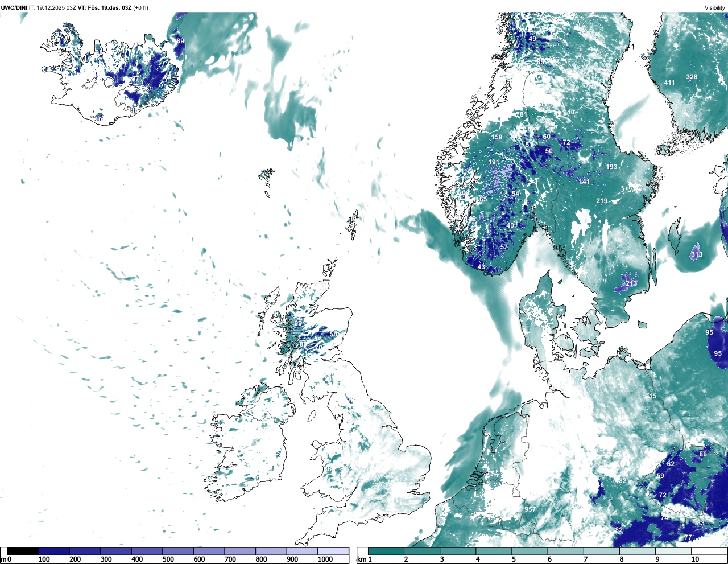Click the '43' value at Norway's southern tip
This screenshot has width=728, height=564.
coord(481,267)
